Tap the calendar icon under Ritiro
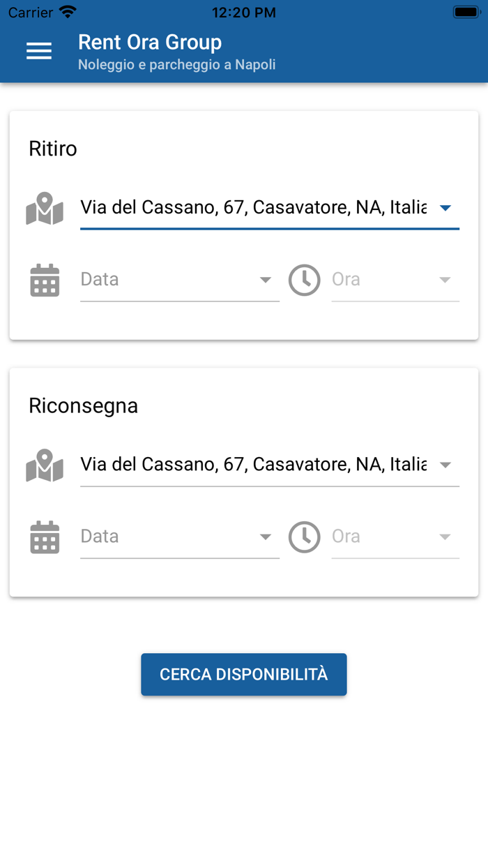Image resolution: width=488 pixels, height=868 pixels. click(x=45, y=280)
